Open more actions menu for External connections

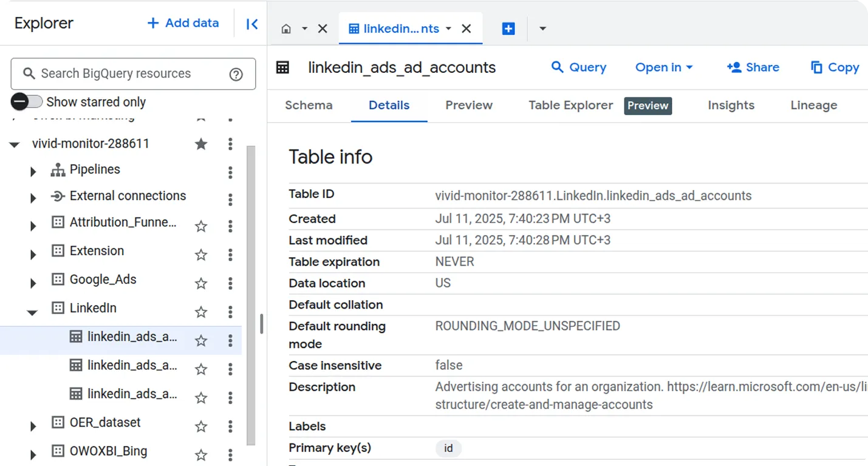tap(230, 199)
